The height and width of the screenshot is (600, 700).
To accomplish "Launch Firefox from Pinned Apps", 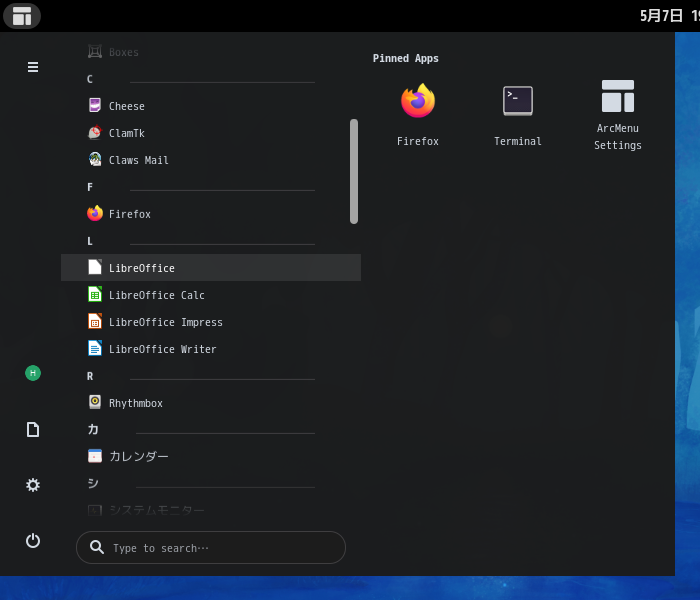I will [x=418, y=115].
